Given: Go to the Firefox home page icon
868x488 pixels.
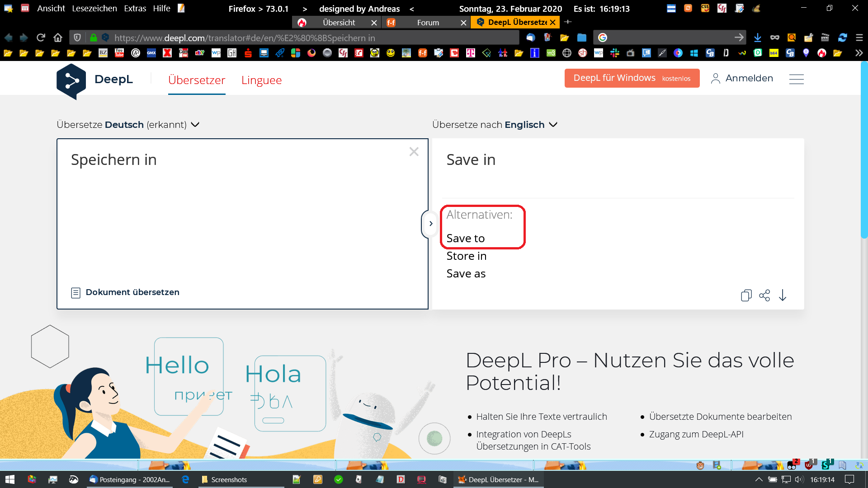Looking at the screenshot, I should coord(58,38).
